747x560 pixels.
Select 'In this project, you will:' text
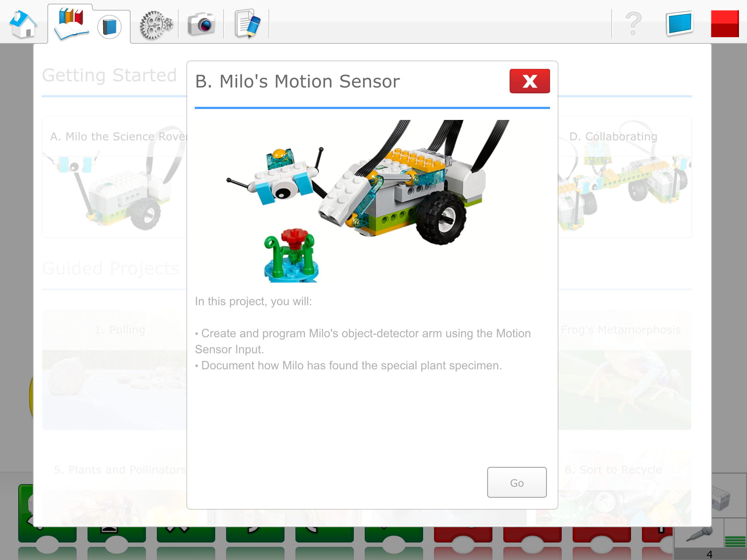click(x=253, y=302)
